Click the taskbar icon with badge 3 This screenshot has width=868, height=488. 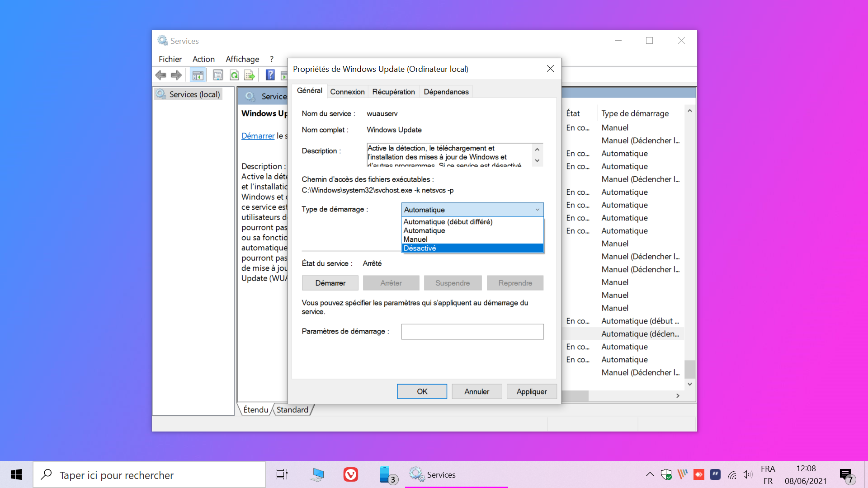click(388, 474)
